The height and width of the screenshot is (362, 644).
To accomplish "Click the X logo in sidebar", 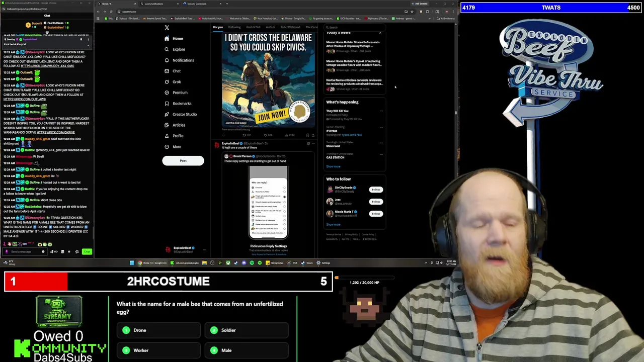I will (167, 28).
